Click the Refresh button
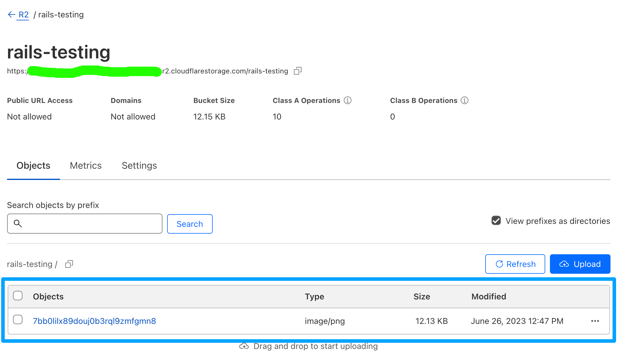 pyautogui.click(x=515, y=264)
